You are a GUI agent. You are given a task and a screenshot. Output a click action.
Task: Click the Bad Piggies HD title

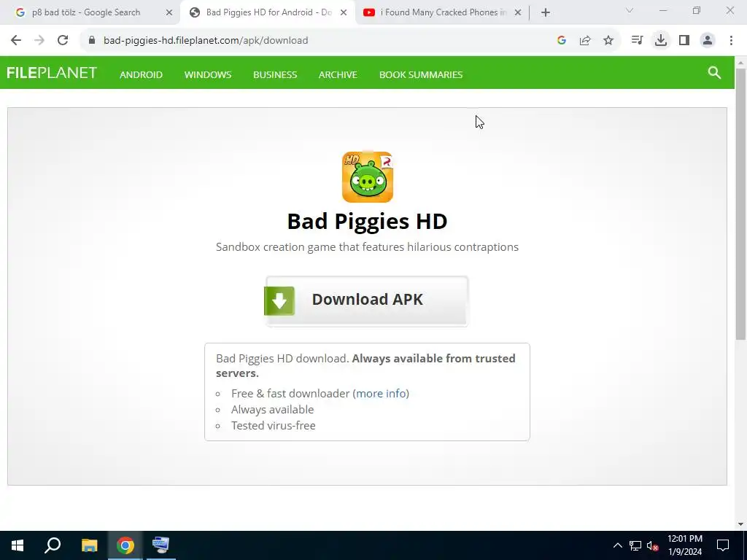[x=368, y=221]
